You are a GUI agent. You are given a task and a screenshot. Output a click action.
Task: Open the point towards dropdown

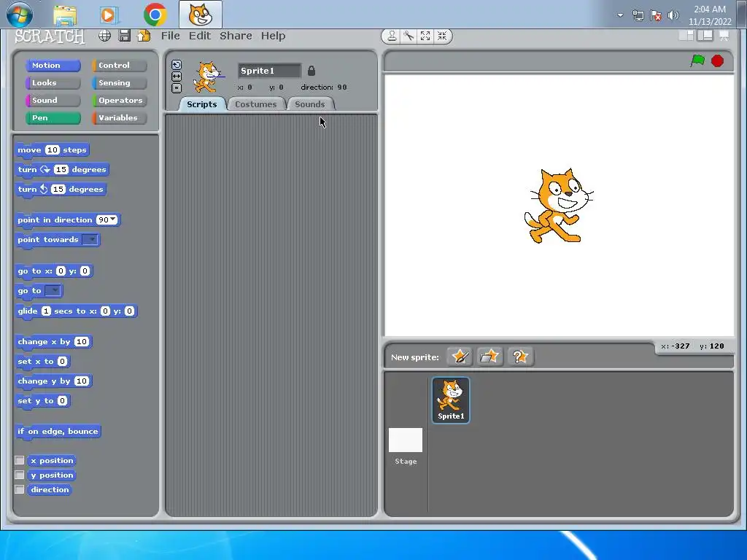click(x=90, y=239)
